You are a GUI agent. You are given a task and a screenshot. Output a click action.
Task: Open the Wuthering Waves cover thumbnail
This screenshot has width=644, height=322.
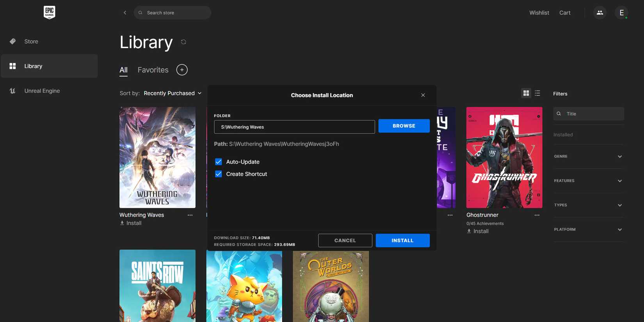[157, 157]
